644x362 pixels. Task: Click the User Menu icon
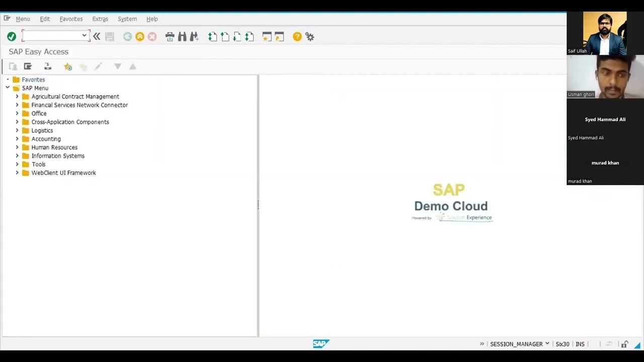[x=13, y=66]
